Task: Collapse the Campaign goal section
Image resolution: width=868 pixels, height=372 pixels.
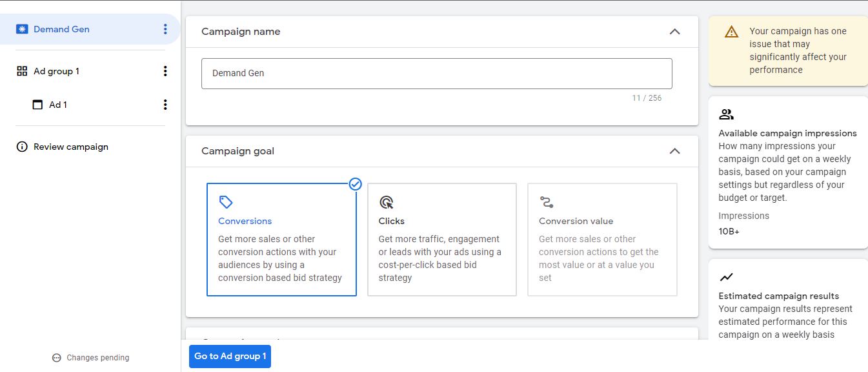Action: 674,151
